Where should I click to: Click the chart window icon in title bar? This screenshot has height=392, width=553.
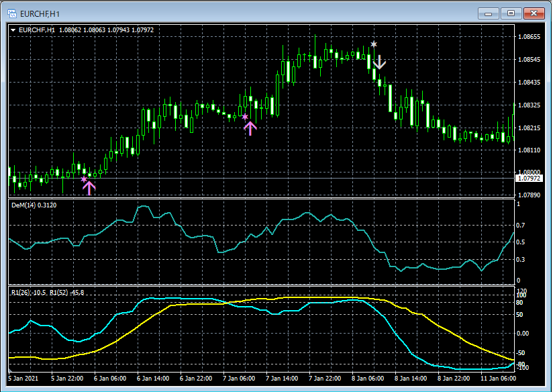tap(12, 13)
